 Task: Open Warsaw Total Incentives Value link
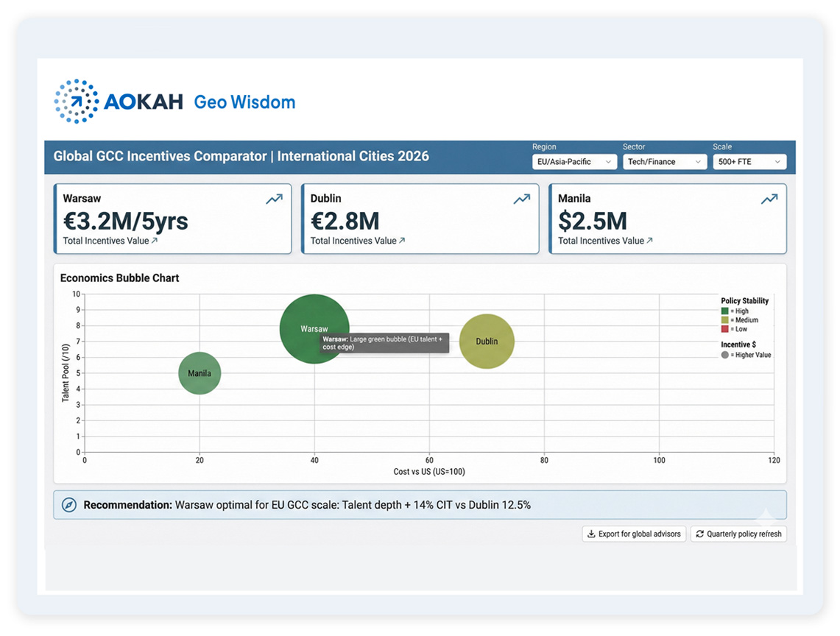pos(110,241)
